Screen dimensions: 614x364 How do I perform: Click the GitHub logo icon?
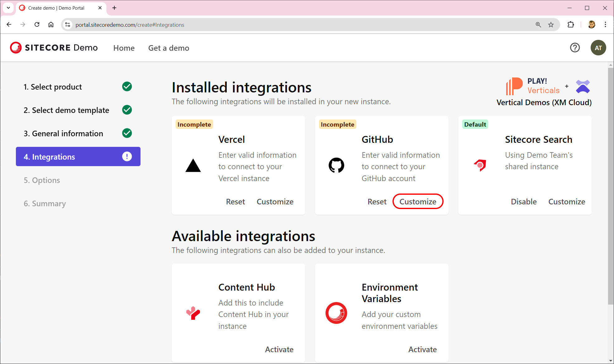(336, 166)
